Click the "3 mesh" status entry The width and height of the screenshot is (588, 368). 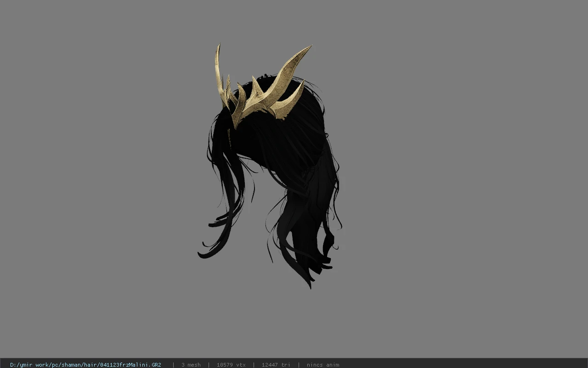[x=191, y=365]
